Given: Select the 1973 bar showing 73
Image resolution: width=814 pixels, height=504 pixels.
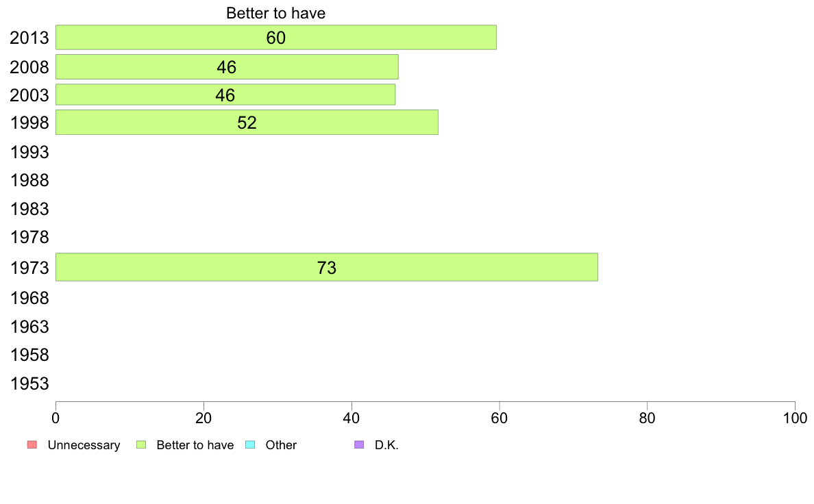Looking at the screenshot, I should tap(327, 267).
